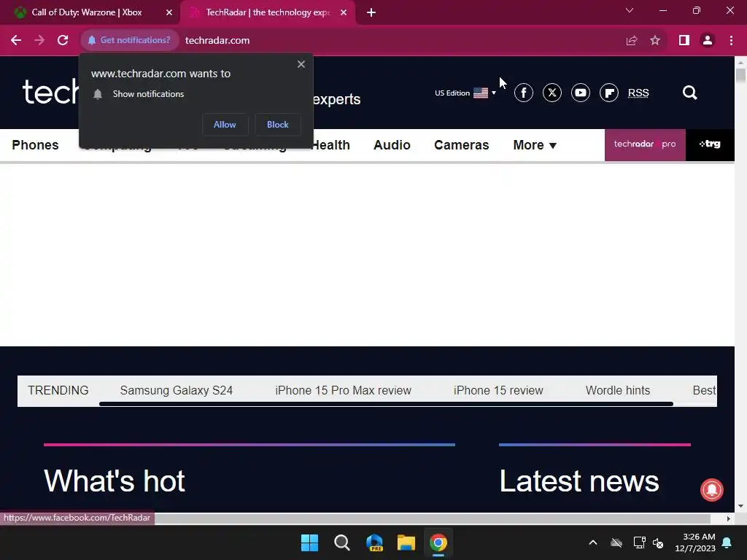Show hidden system tray icons
747x560 pixels.
593,542
